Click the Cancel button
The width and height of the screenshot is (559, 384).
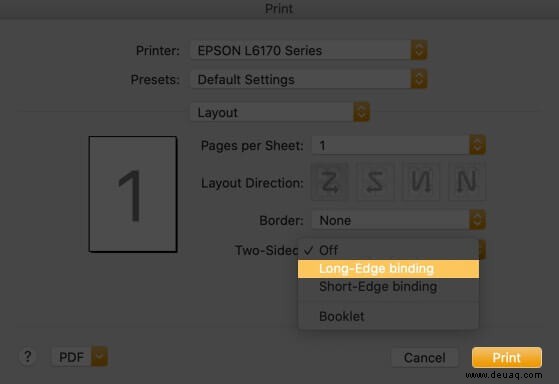(x=424, y=357)
